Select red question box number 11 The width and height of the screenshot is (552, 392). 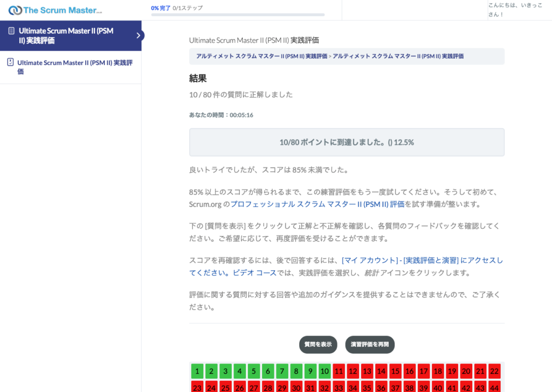[x=339, y=371]
